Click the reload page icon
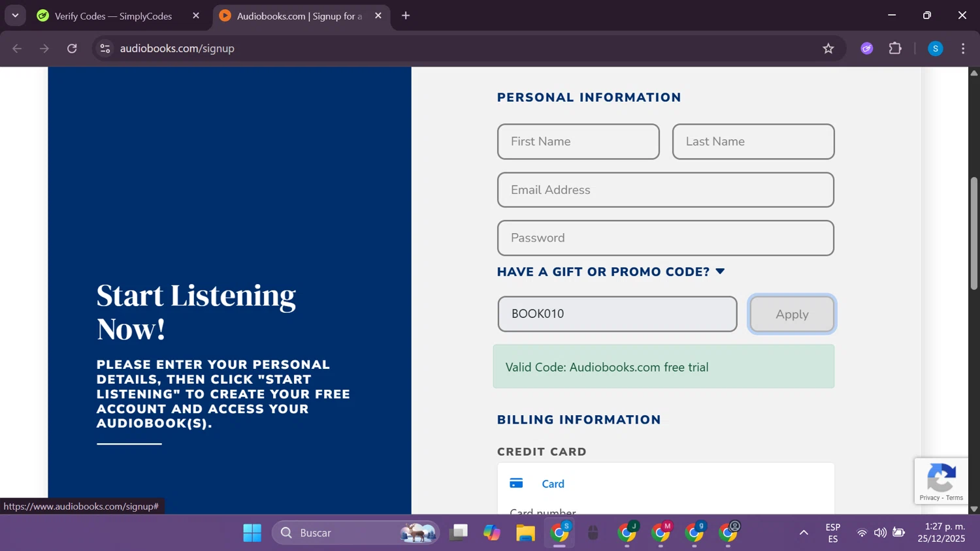The image size is (980, 551). [x=72, y=48]
